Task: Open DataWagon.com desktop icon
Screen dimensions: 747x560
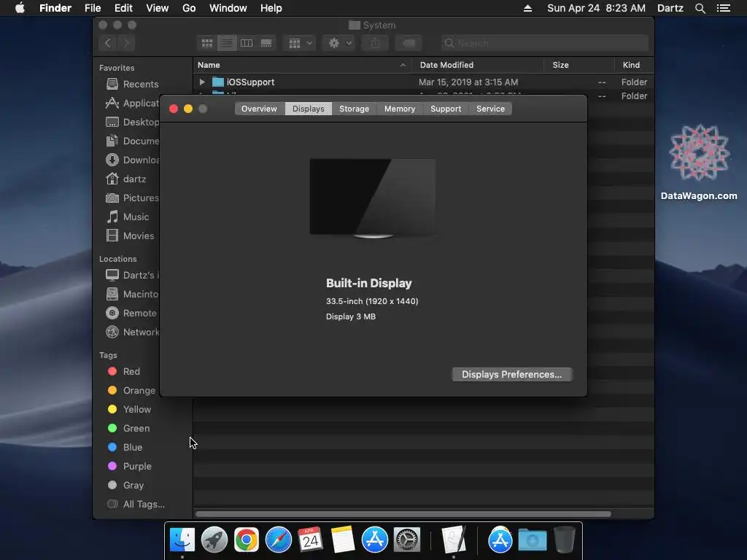Action: click(x=699, y=163)
